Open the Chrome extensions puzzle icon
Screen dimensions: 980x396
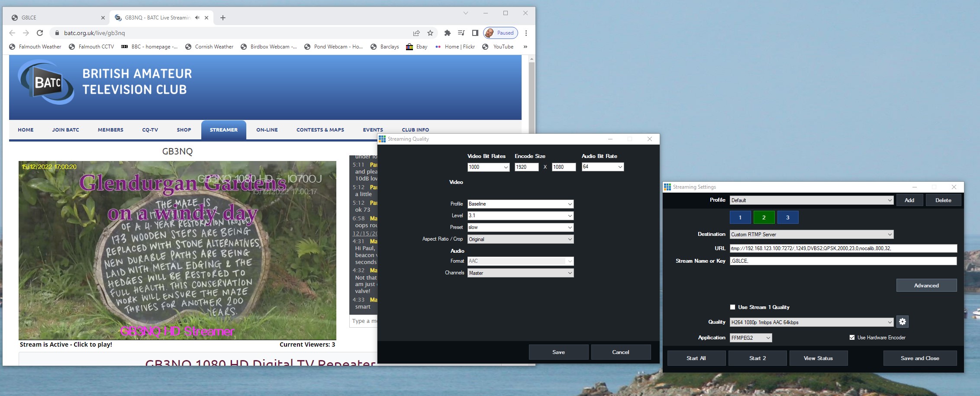point(448,33)
